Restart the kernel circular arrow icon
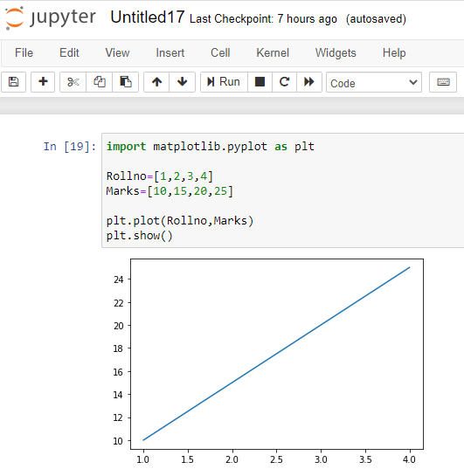This screenshot has height=476, width=464. [x=284, y=82]
